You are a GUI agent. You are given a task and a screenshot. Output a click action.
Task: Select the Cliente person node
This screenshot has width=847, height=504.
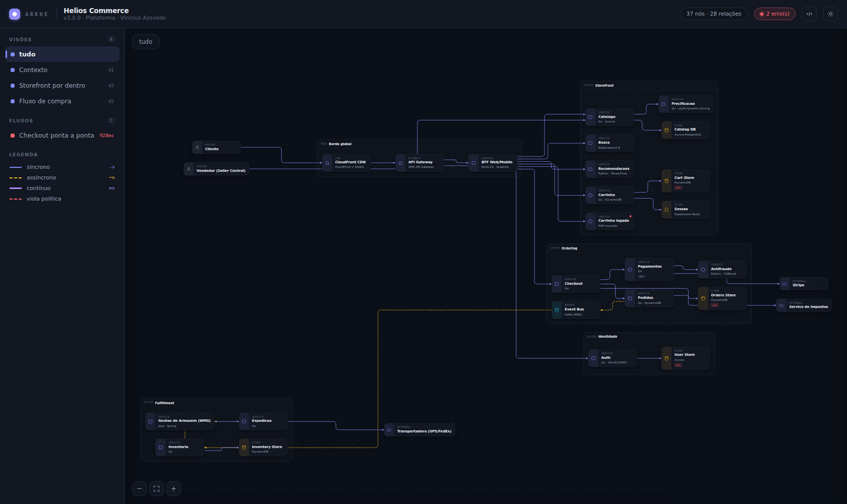tap(216, 148)
